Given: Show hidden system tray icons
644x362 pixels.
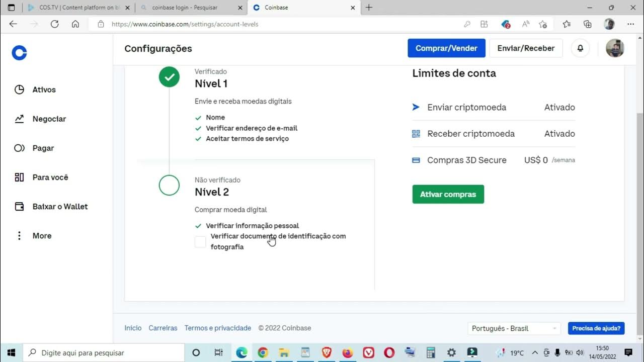Looking at the screenshot, I should pos(535,352).
